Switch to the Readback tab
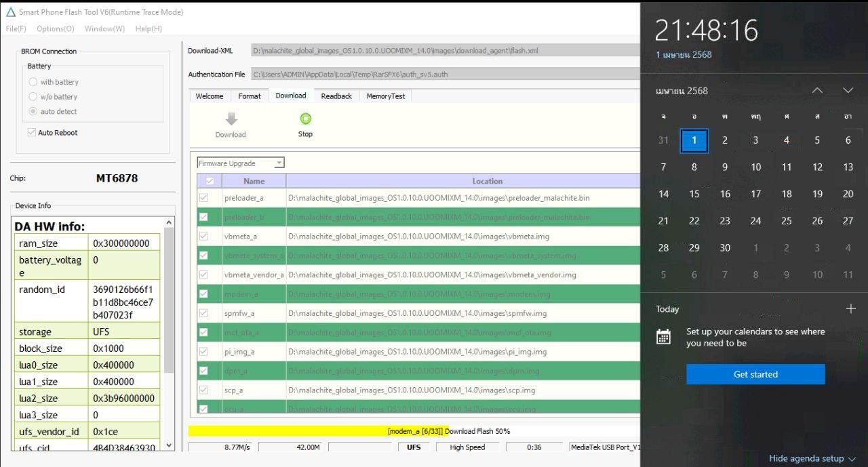The image size is (868, 467). [336, 96]
